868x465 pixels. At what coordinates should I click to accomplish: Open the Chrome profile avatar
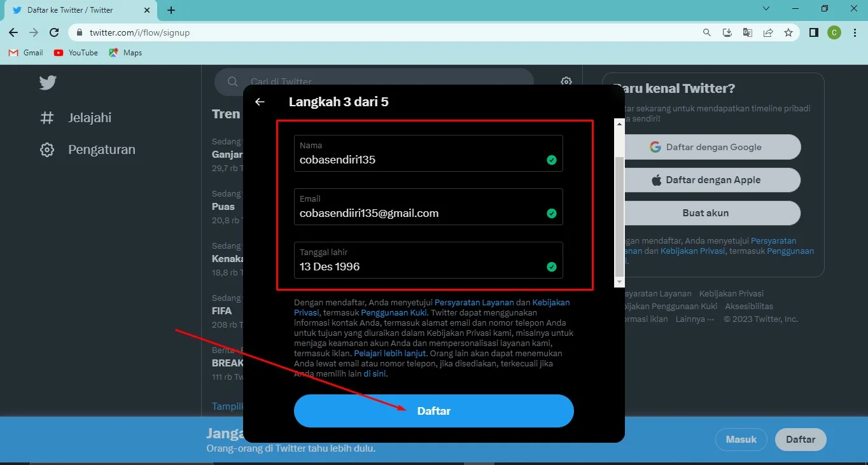tap(834, 32)
